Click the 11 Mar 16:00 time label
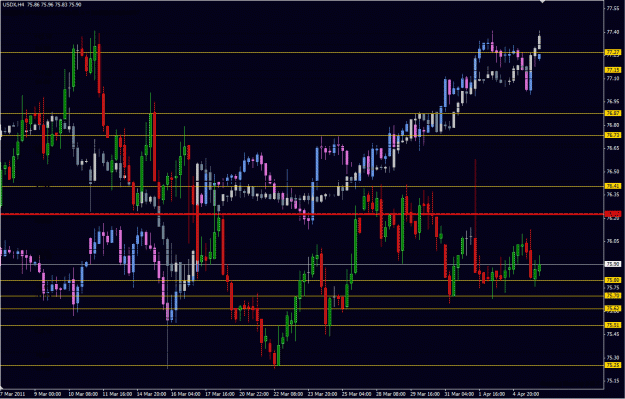Image resolution: width=625 pixels, height=399 pixels. pyautogui.click(x=117, y=394)
